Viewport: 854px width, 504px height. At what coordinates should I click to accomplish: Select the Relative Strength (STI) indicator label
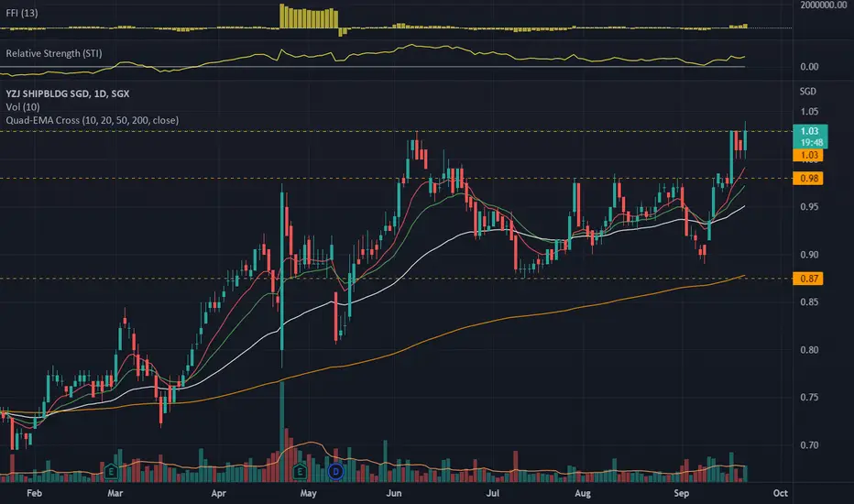click(x=54, y=53)
